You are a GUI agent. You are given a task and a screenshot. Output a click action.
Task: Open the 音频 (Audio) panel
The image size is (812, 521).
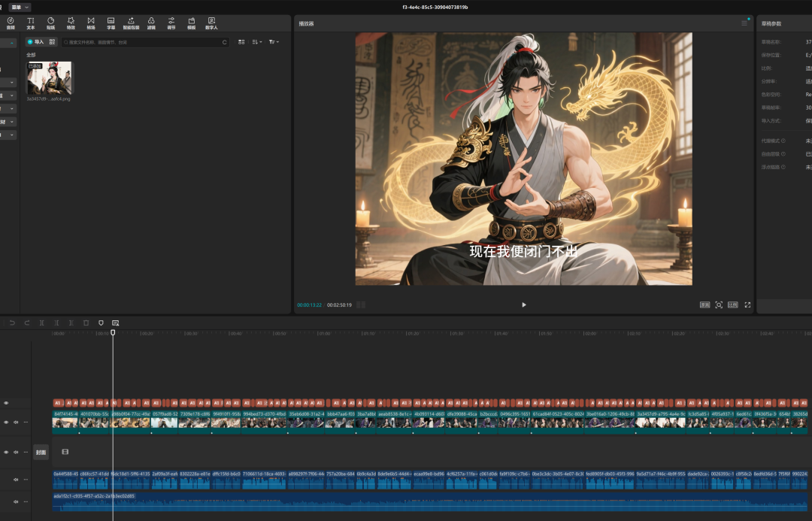(11, 23)
